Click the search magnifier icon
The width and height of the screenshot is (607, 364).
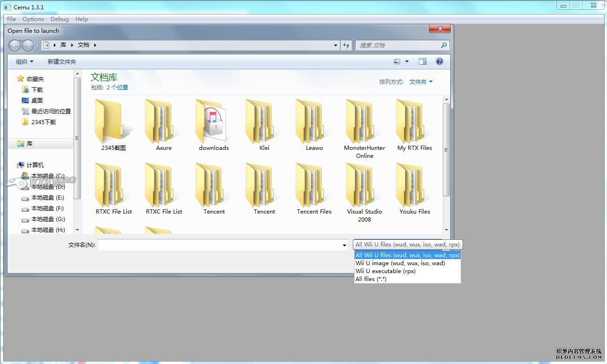coord(444,45)
